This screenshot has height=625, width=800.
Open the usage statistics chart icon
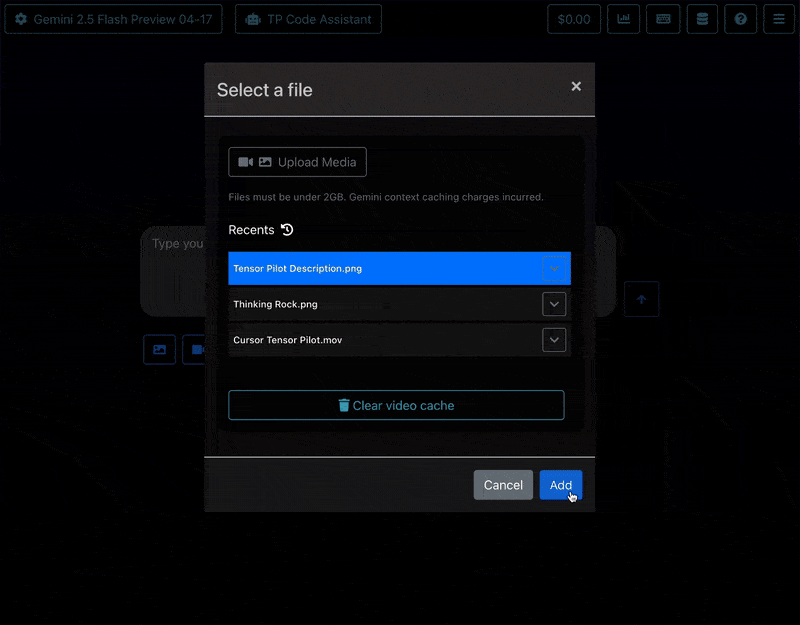(x=624, y=19)
